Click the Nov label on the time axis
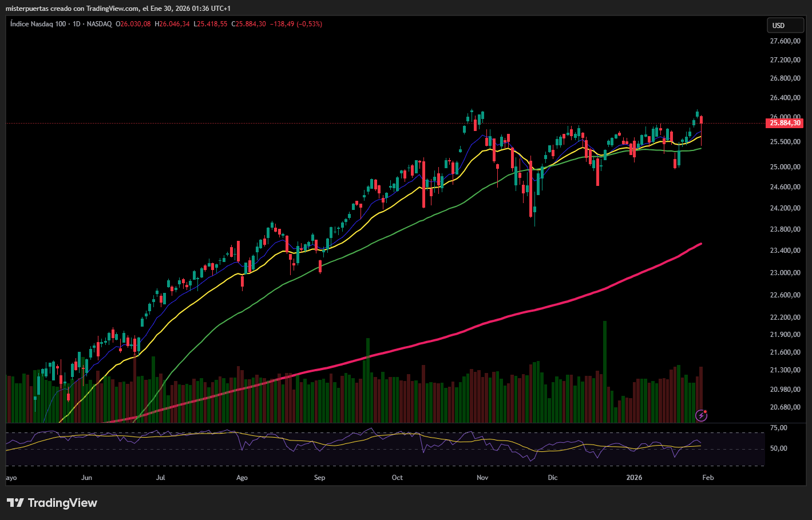Image resolution: width=812 pixels, height=520 pixels. click(482, 478)
